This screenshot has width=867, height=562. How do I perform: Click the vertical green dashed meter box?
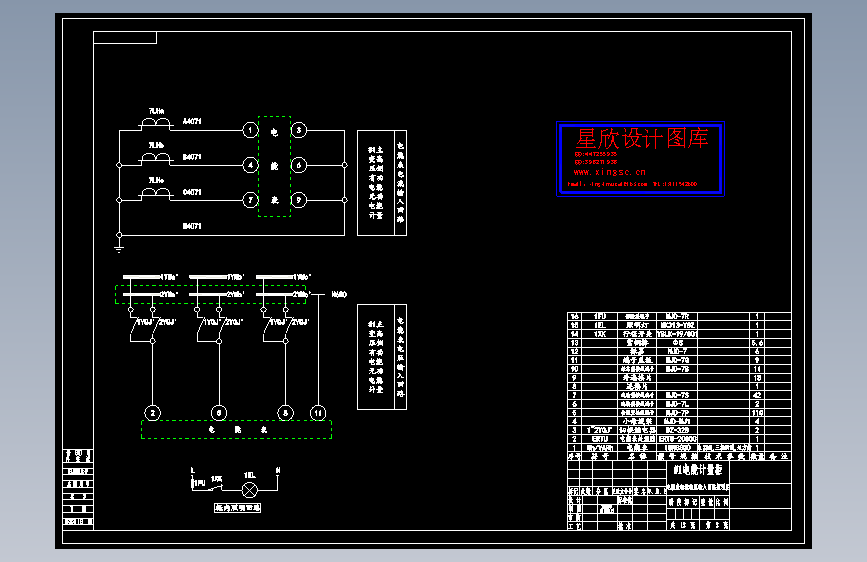coord(274,166)
